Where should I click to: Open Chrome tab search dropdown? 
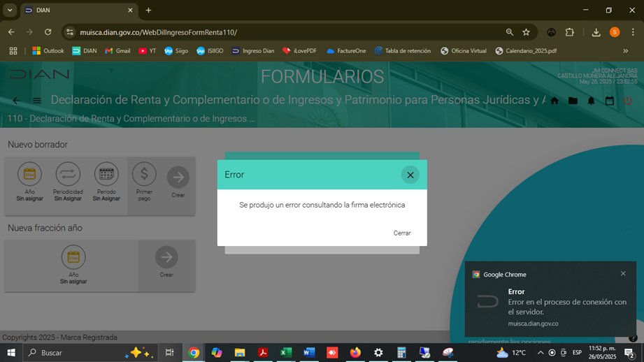[10, 10]
